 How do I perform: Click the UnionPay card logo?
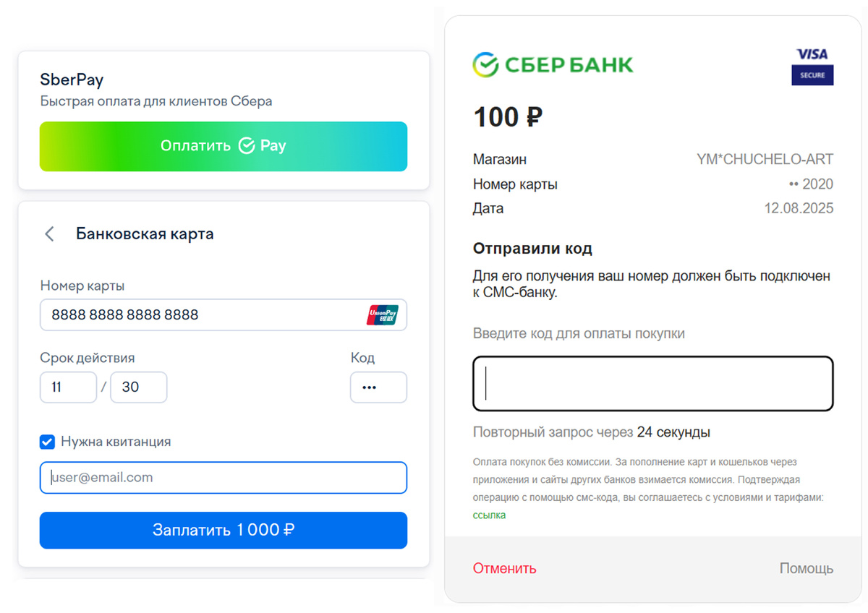coord(383,315)
